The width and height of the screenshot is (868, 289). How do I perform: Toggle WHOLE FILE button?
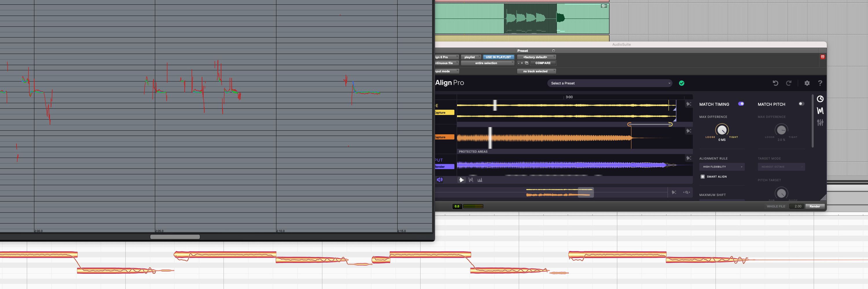[776, 206]
